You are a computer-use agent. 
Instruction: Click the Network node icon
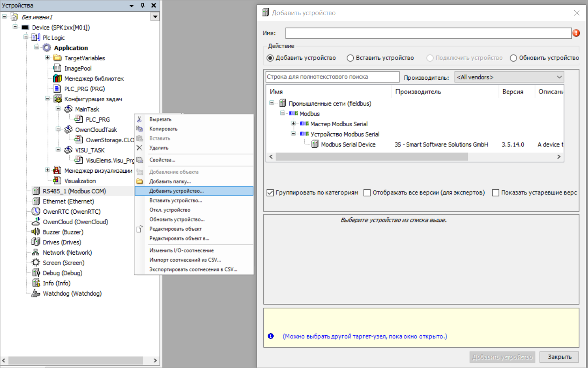pyautogui.click(x=36, y=253)
